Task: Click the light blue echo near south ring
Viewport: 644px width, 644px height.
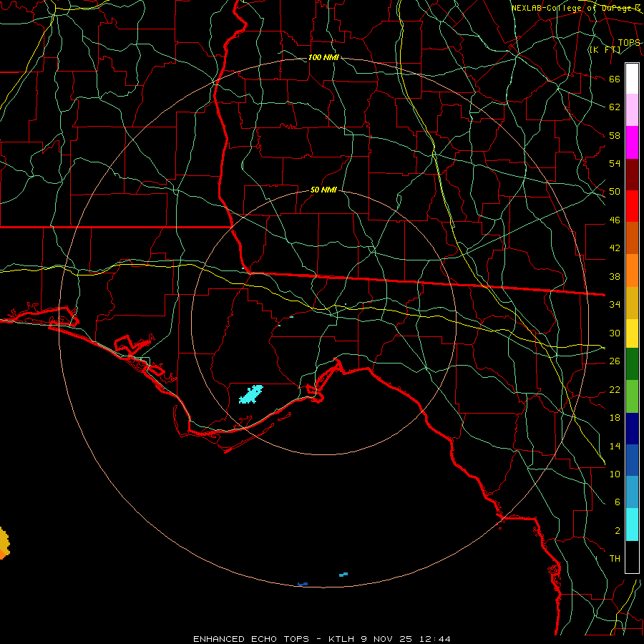Action: (x=343, y=574)
